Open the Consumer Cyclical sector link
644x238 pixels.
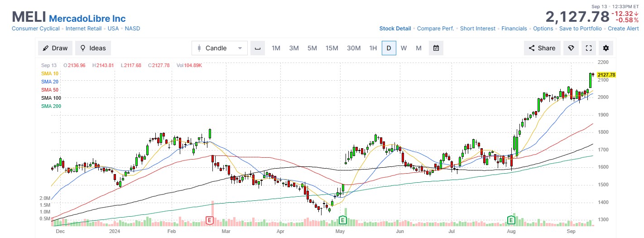point(36,29)
